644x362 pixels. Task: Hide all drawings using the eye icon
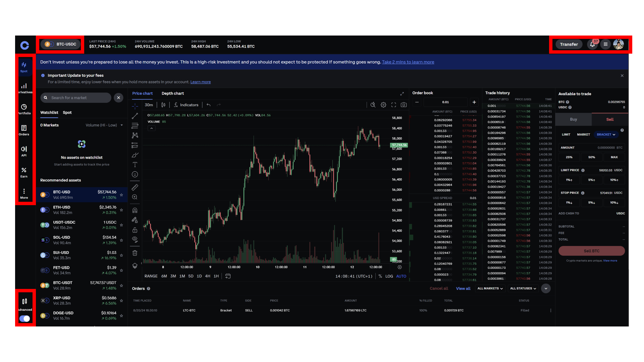click(x=135, y=239)
